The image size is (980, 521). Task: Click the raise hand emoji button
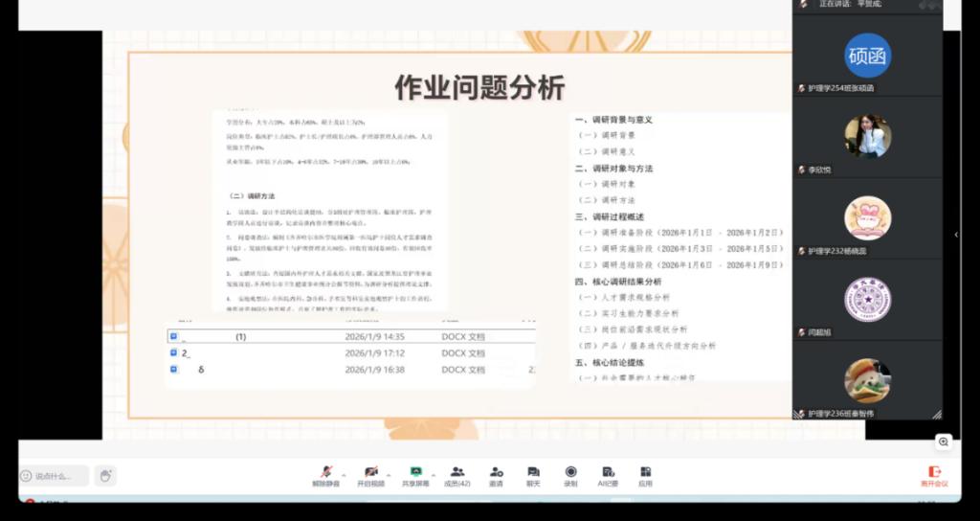pyautogui.click(x=105, y=475)
